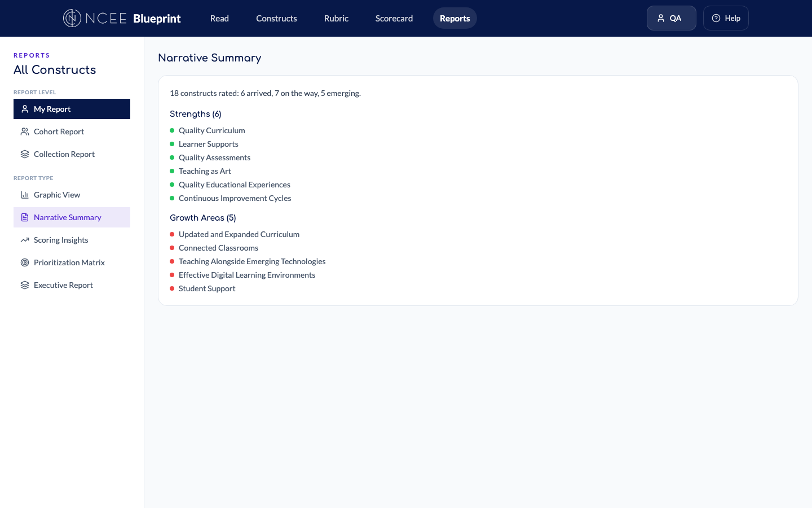Click the trend line icon for Scoring Insights
This screenshot has height=508, width=812.
click(25, 240)
